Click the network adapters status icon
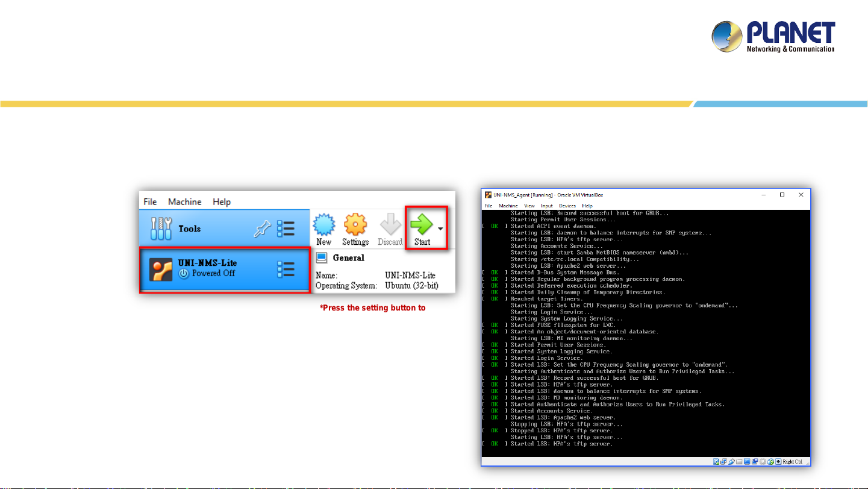868x489 pixels. (723, 461)
